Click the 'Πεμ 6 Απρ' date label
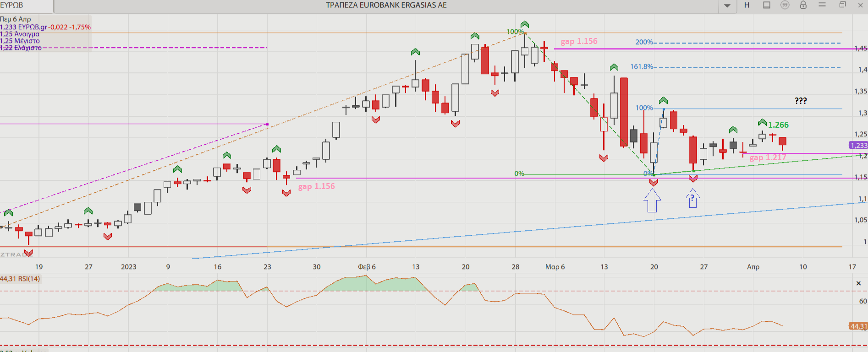Viewport: 868px width, 352px height. point(16,19)
